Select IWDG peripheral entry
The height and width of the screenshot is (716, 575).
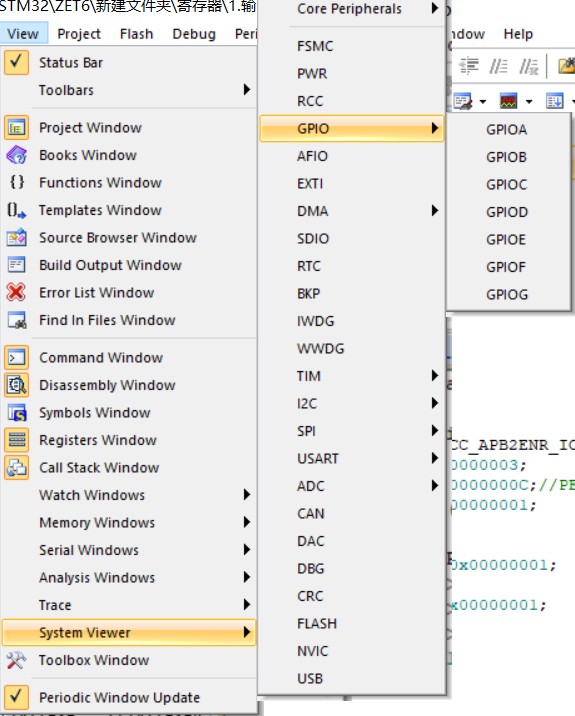click(x=352, y=321)
